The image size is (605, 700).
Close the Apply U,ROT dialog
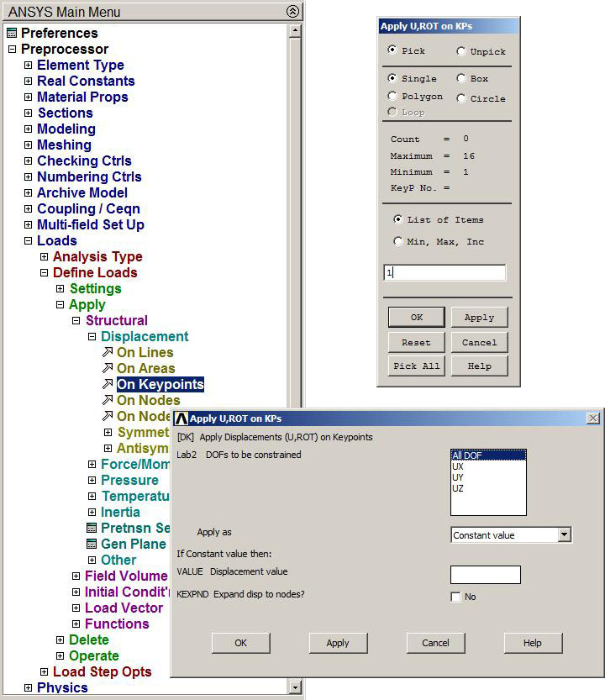592,418
